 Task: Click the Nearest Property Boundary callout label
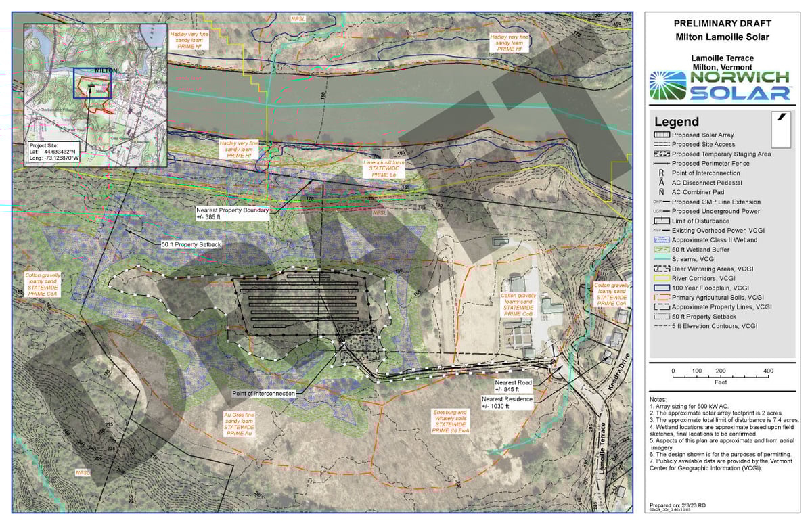click(233, 214)
